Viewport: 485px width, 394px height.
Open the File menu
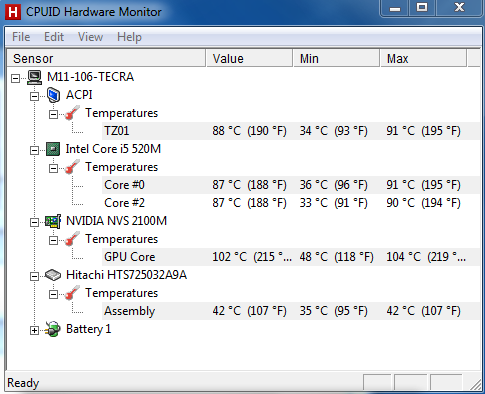pyautogui.click(x=21, y=37)
